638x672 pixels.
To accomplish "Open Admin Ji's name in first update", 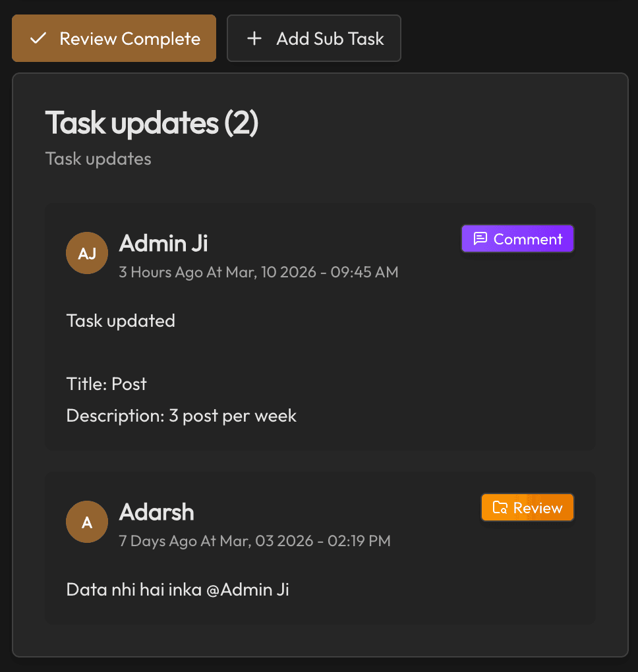I will point(163,243).
